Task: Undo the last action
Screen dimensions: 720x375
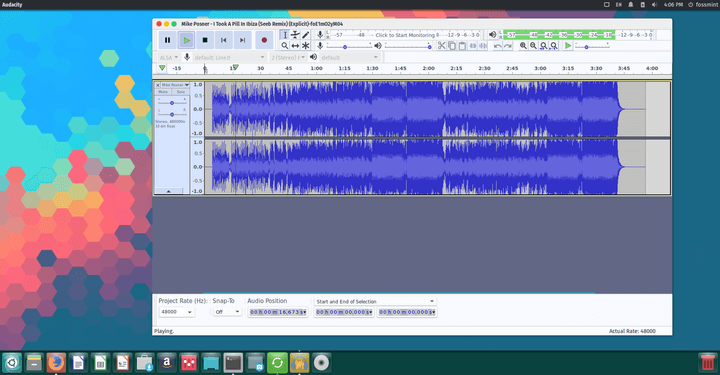Action: pos(497,45)
